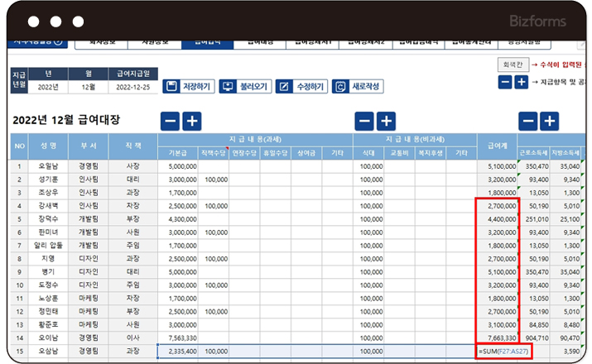Click plus button above 지급내용(비과세) columns
The image size is (592, 364).
[x=386, y=121]
